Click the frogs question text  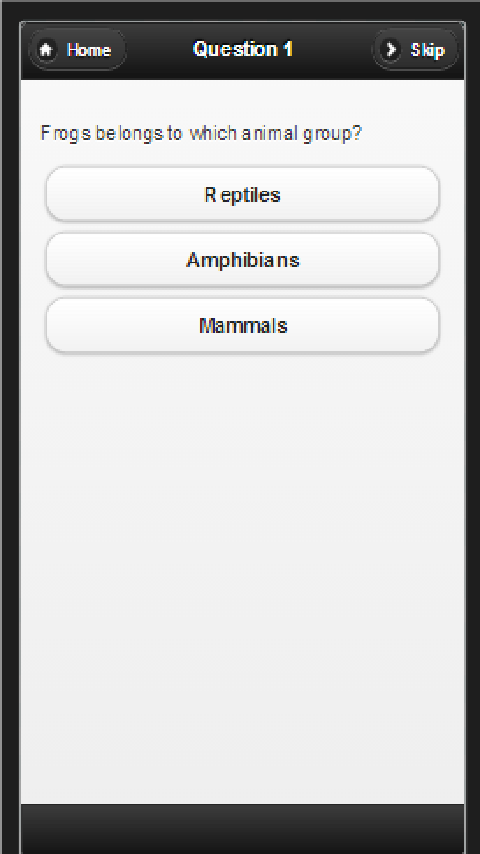click(x=201, y=133)
